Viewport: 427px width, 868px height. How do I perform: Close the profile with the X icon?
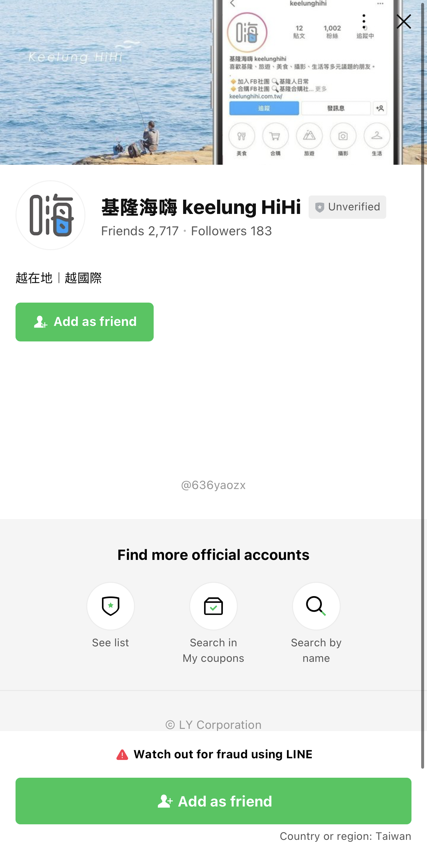pyautogui.click(x=403, y=22)
